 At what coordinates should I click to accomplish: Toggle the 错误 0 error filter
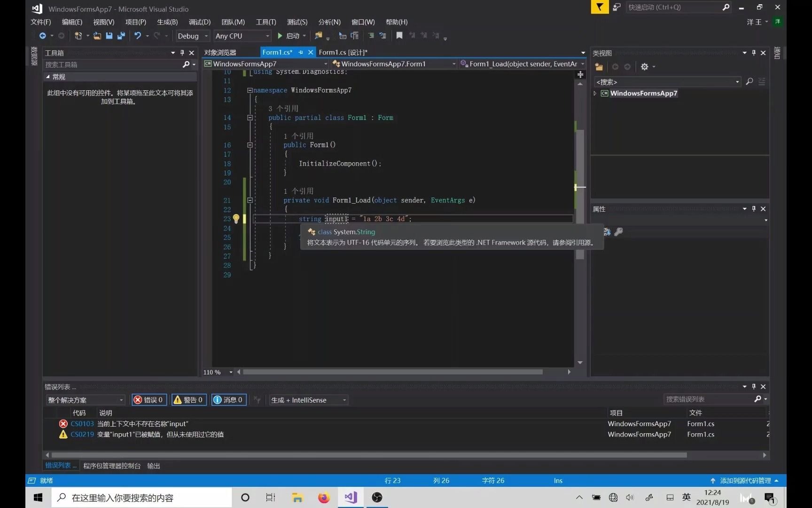click(x=148, y=400)
